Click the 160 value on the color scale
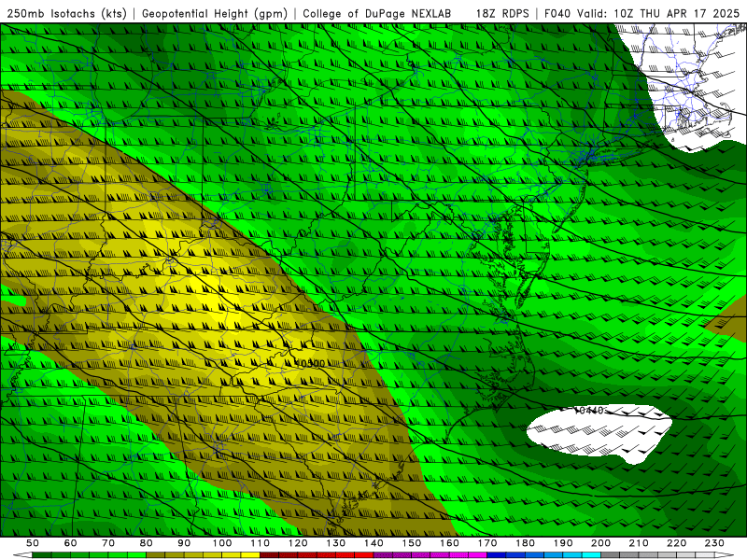747x560 pixels. 449,543
